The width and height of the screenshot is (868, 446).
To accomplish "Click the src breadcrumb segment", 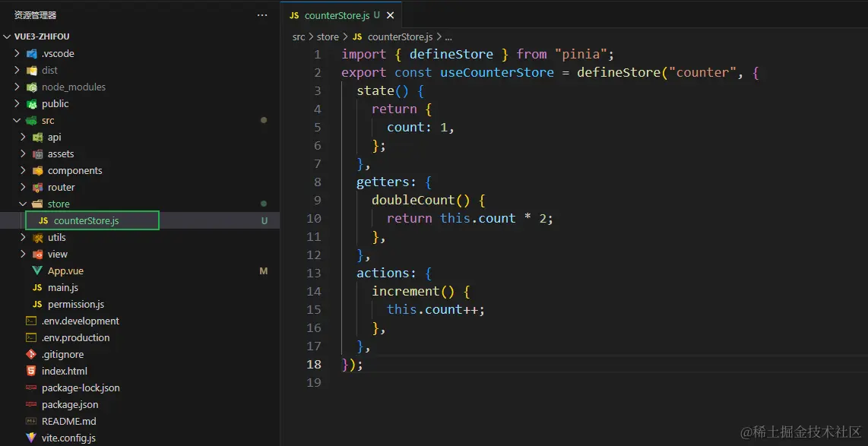I will (x=299, y=37).
